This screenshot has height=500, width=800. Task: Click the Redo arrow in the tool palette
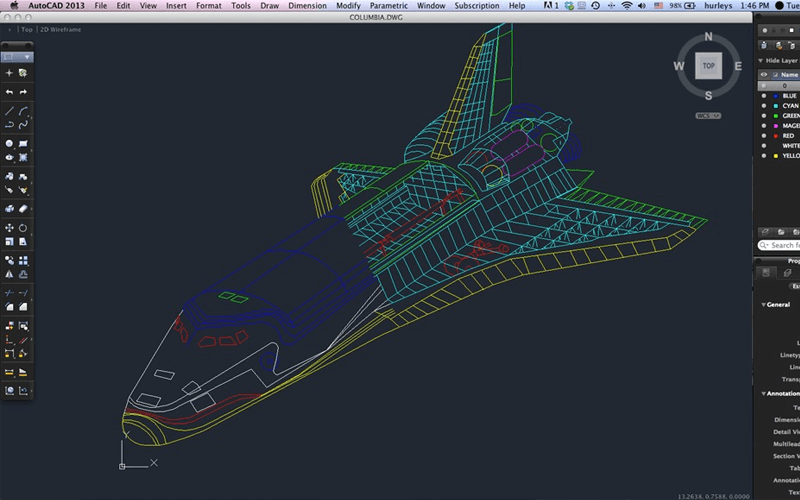click(23, 92)
